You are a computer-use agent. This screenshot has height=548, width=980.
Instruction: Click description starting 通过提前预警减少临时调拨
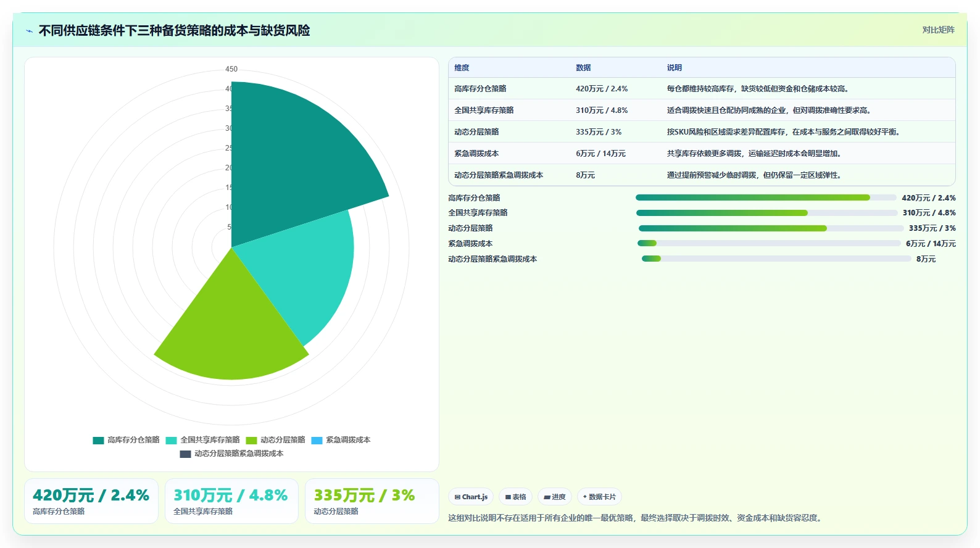pos(754,175)
